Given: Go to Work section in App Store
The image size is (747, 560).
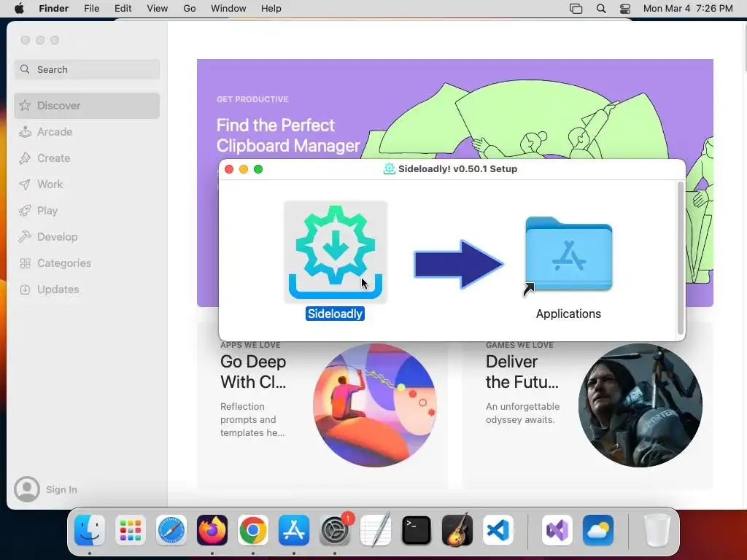Looking at the screenshot, I should tap(87, 184).
